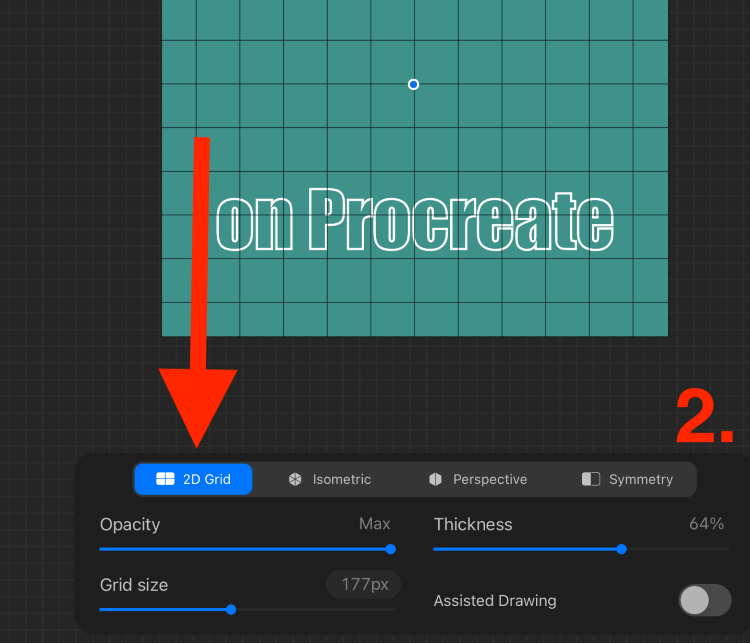750x643 pixels.
Task: Click the blue grid position node
Action: tap(413, 85)
